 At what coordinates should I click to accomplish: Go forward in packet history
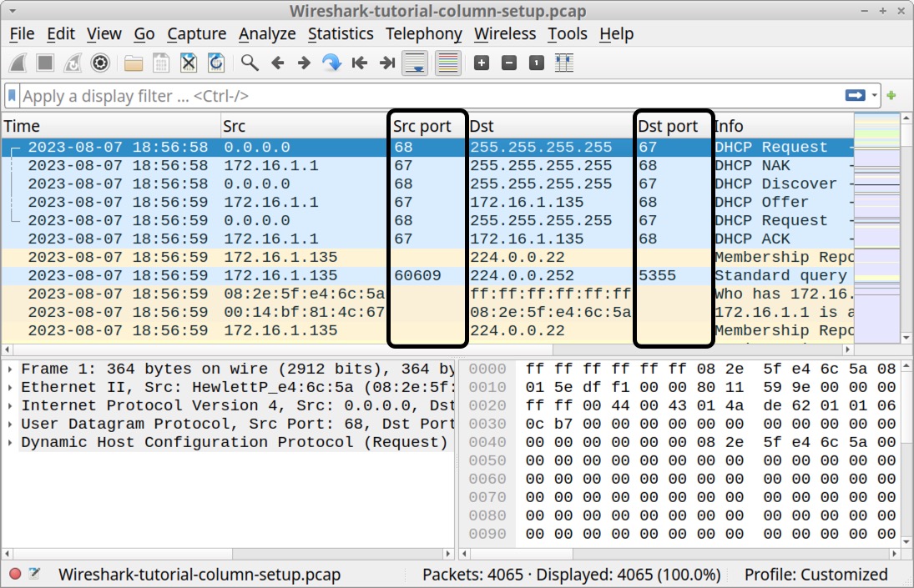point(305,63)
